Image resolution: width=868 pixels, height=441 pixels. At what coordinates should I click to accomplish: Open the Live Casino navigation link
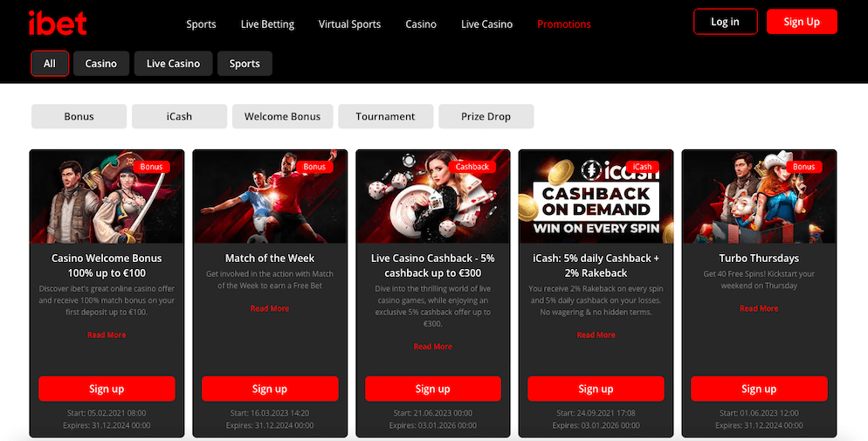click(486, 24)
